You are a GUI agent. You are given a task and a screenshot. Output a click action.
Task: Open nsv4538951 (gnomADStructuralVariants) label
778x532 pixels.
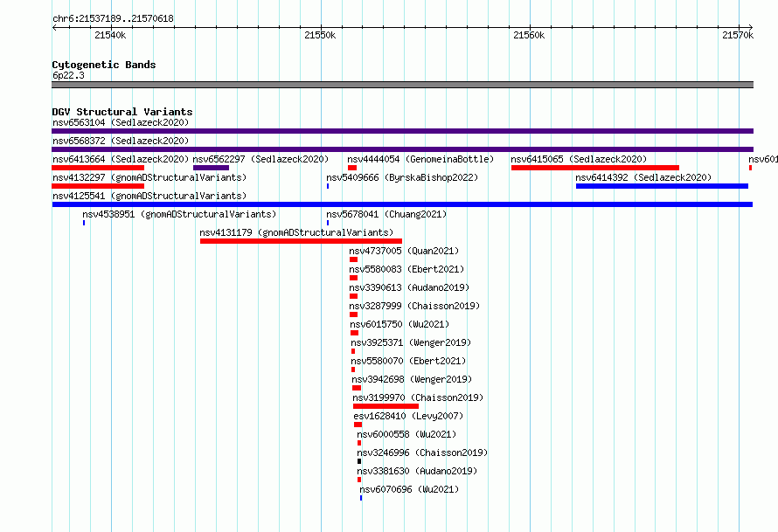click(179, 214)
